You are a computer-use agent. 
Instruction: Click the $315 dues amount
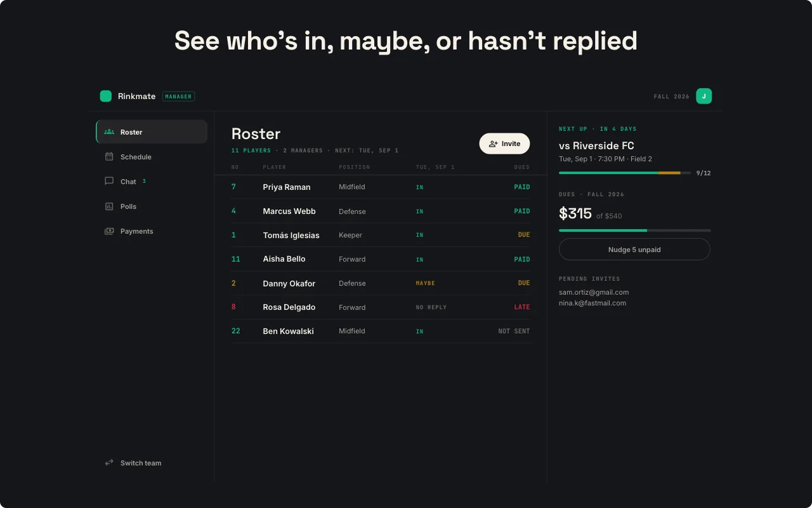coord(575,214)
